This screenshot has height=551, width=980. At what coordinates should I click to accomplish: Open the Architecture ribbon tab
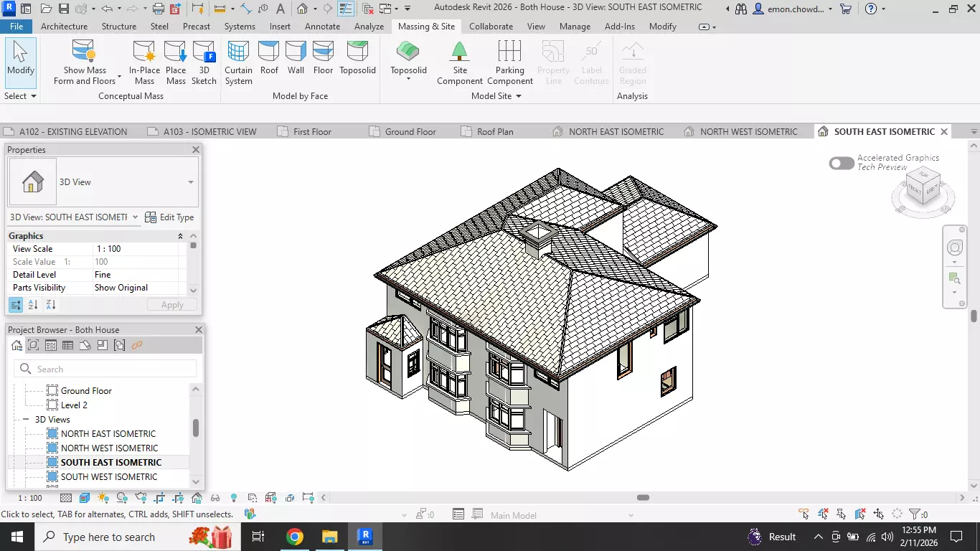[x=64, y=27]
